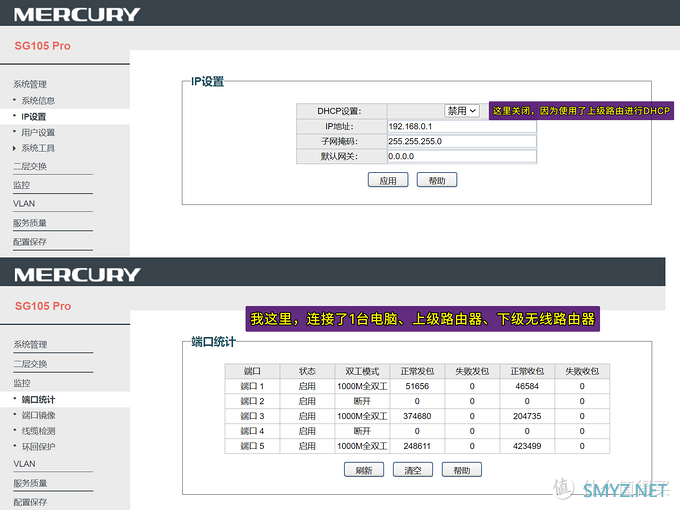680x510 pixels.
Task: Click the 刷新 button under port statistics
Action: point(364,470)
